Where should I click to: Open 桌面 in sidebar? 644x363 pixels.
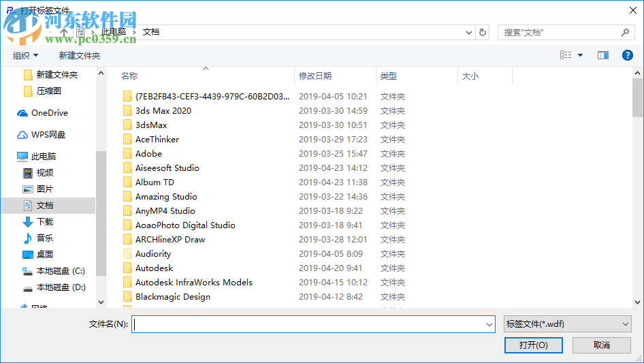(38, 255)
